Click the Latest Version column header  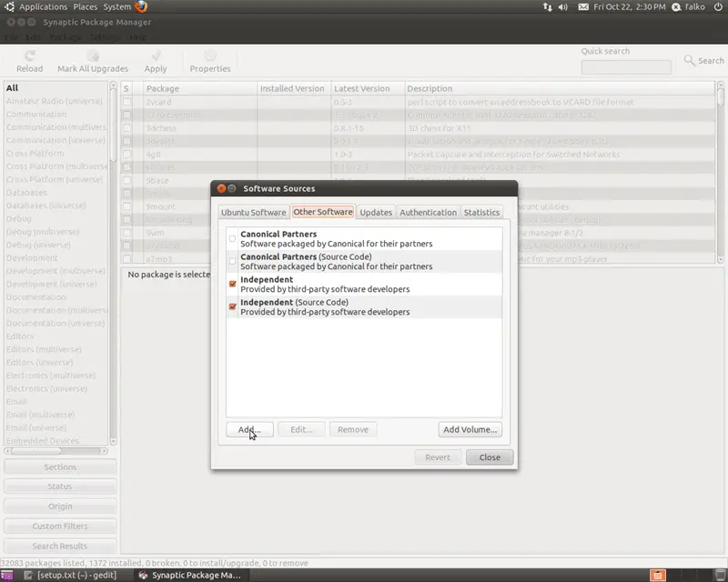pyautogui.click(x=367, y=88)
